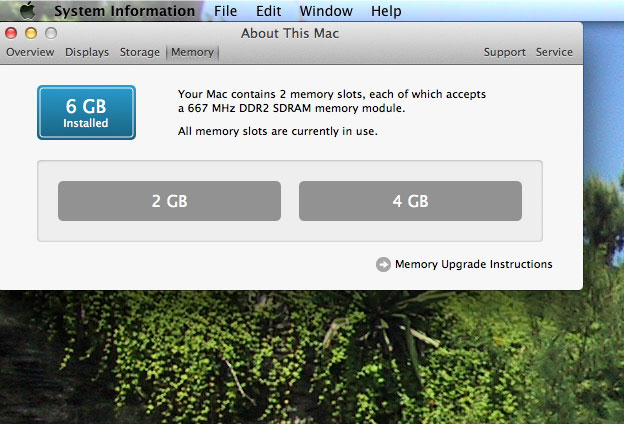624x424 pixels.
Task: Click the About This Mac window title
Action: coord(290,33)
